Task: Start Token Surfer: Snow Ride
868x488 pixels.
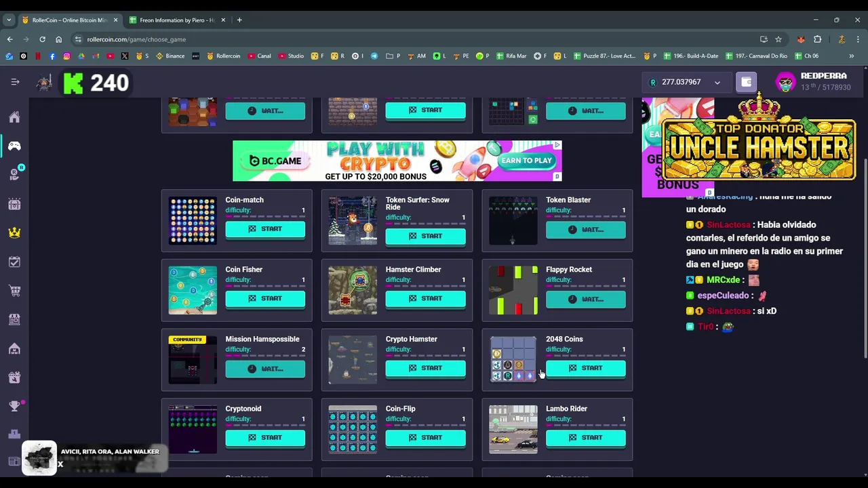Action: pyautogui.click(x=425, y=236)
